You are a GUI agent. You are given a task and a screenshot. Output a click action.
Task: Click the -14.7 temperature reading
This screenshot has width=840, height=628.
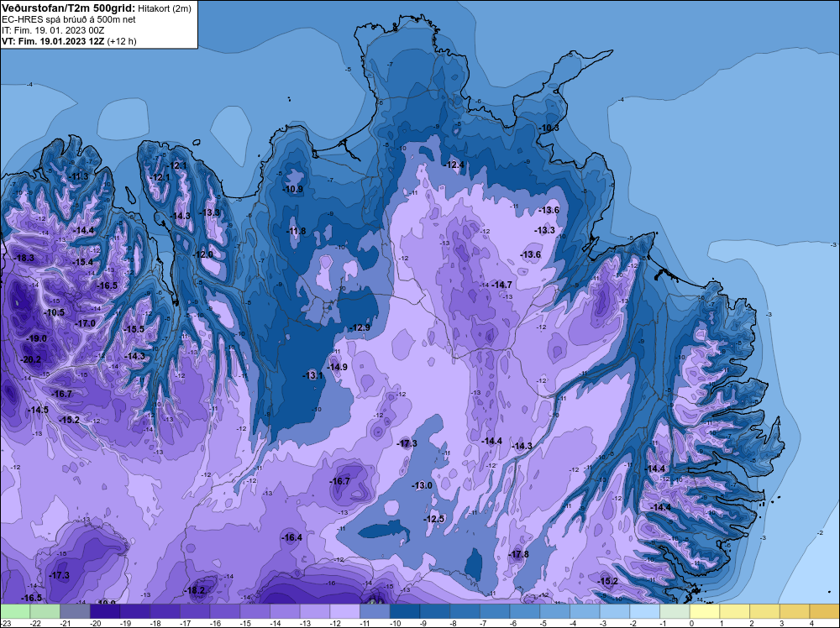(x=502, y=285)
